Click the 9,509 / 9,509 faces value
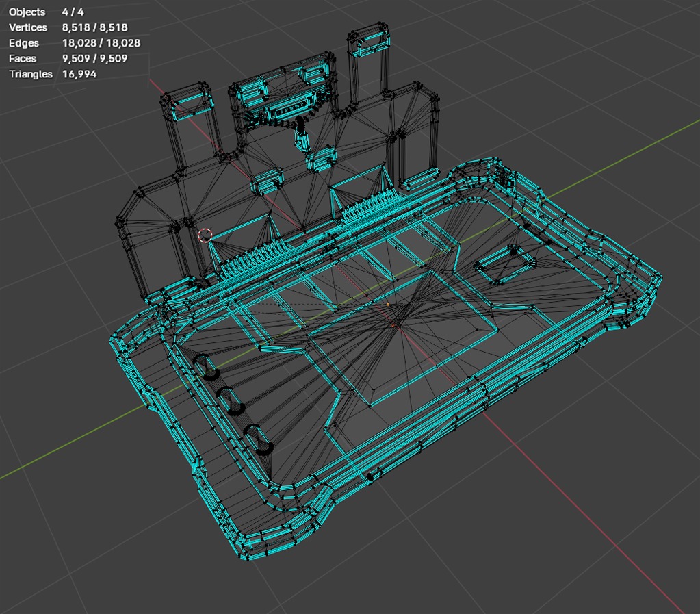Screen dimensions: 700x614 [94, 58]
